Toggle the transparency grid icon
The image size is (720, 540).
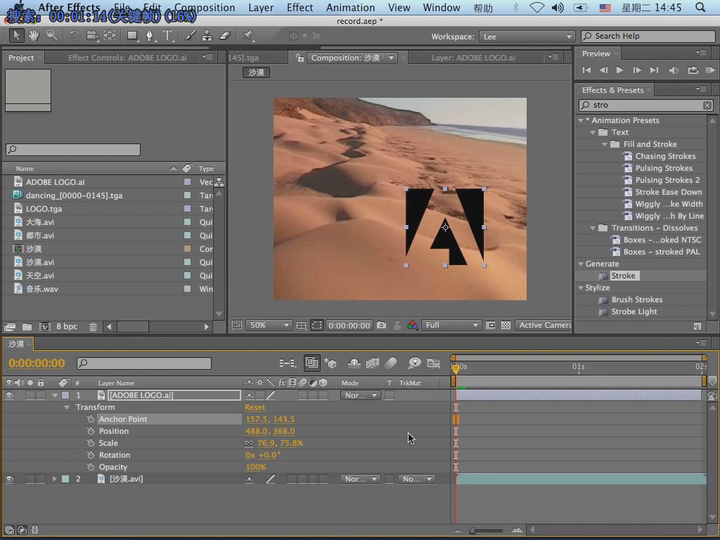click(x=506, y=325)
